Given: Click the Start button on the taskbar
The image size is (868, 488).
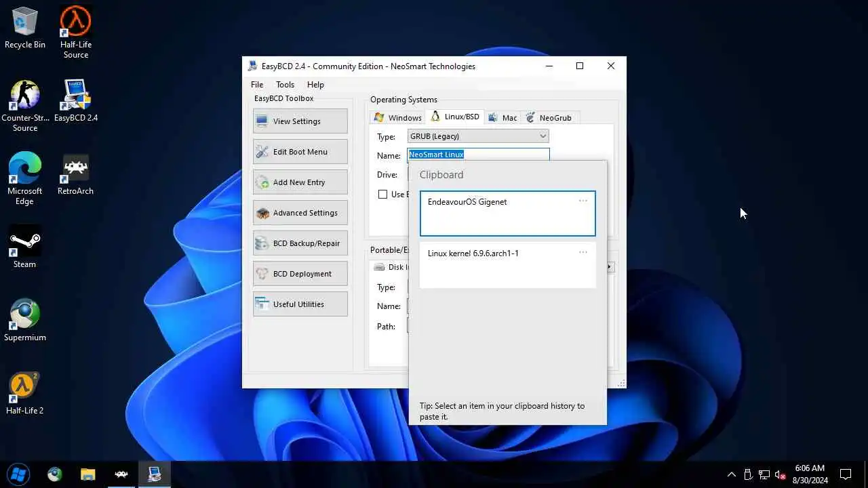Looking at the screenshot, I should 18,474.
